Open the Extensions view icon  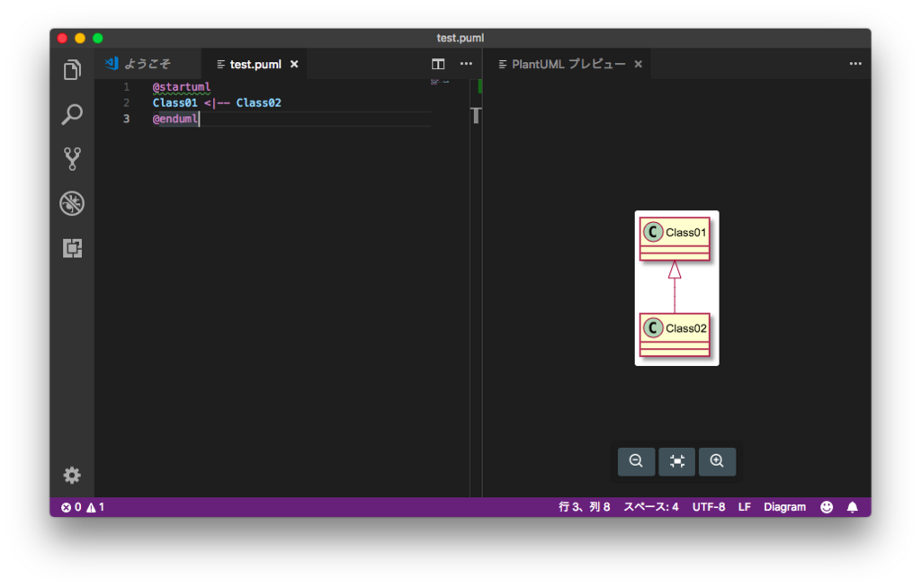tap(72, 248)
